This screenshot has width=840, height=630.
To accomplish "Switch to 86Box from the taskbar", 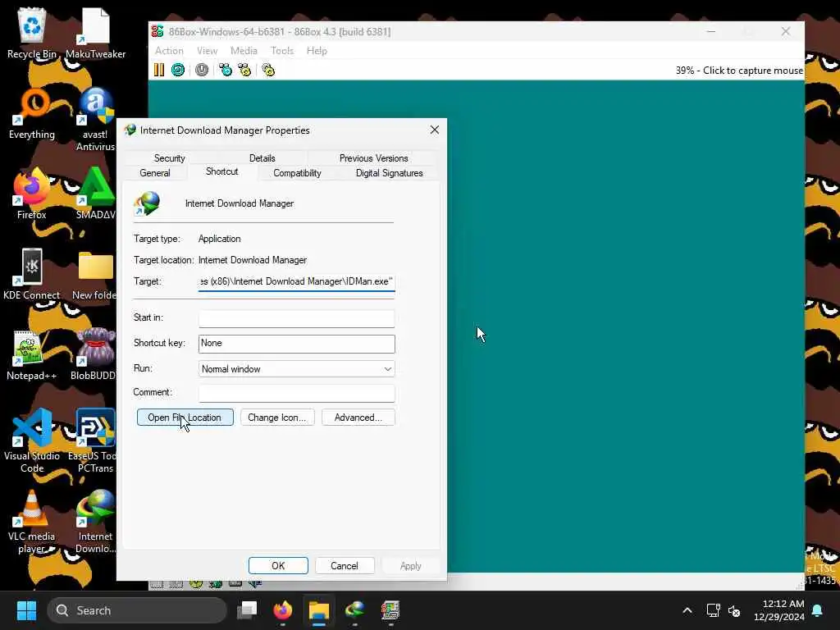I will [x=390, y=610].
